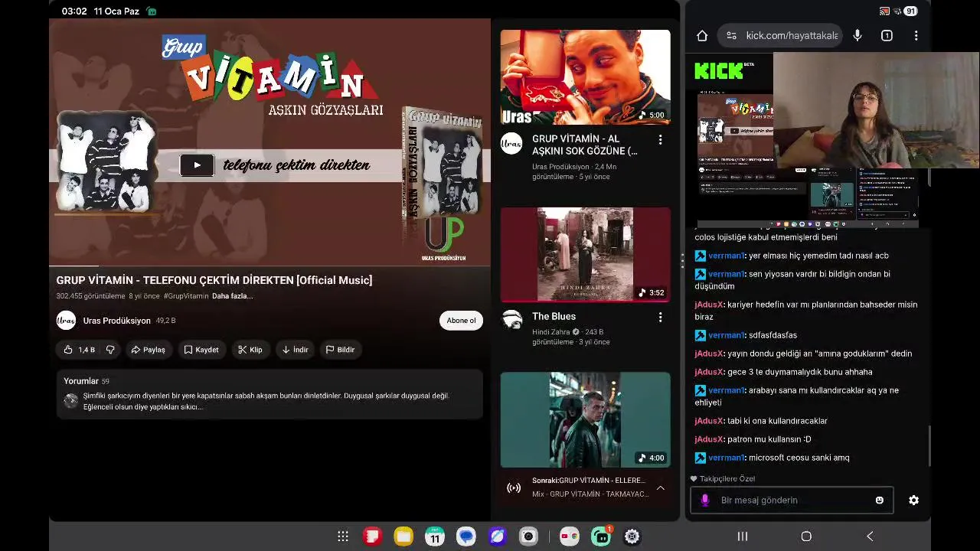Screen dimensions: 980x551
Task: Open options for AL AŞKINI SOK GÖZÜNE video
Action: [660, 140]
